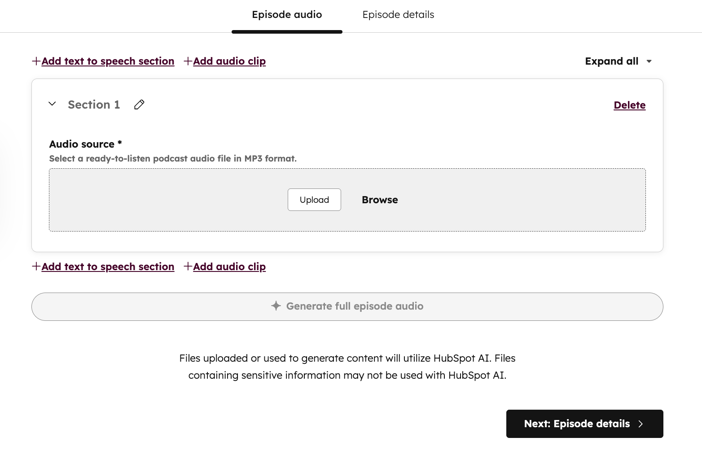
Task: Click the plus icon before top Add text to speech
Action: (x=36, y=61)
